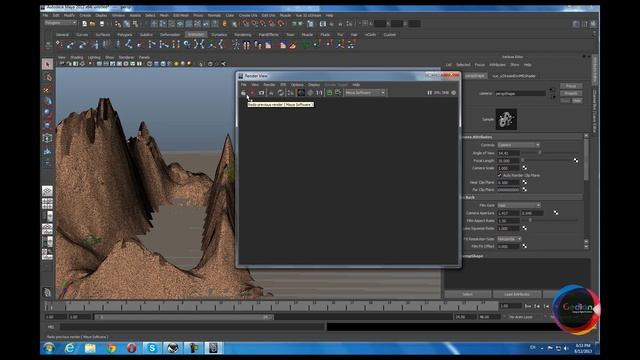The image size is (640, 360).
Task: Click the Presets button
Action: 571,93
